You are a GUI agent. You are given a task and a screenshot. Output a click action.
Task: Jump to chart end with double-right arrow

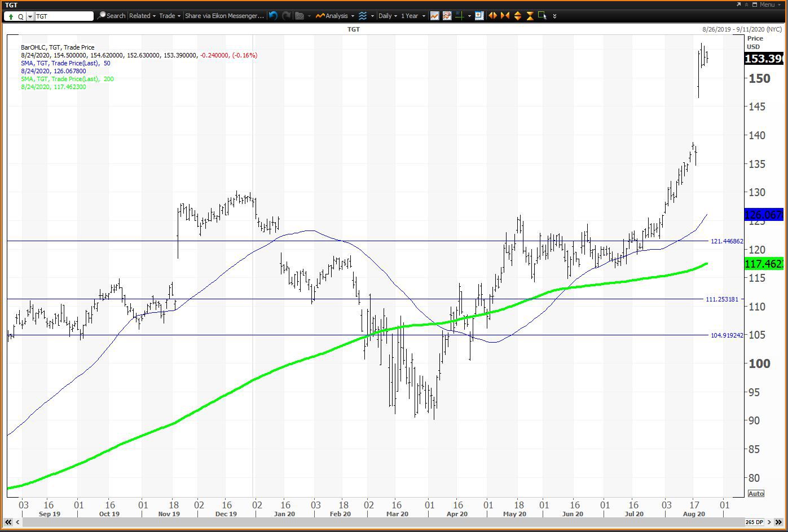[779, 522]
